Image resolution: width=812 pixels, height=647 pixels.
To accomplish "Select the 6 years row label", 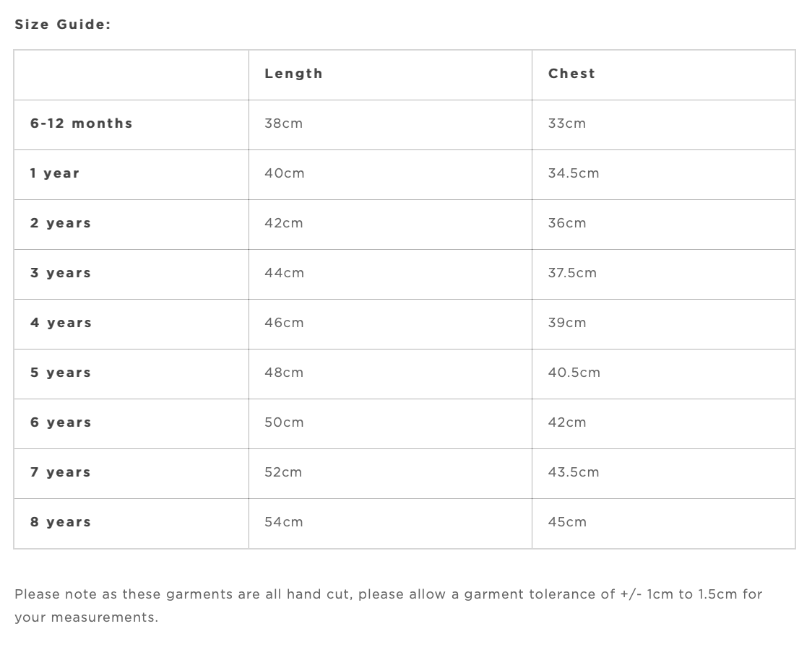I will coord(61,422).
